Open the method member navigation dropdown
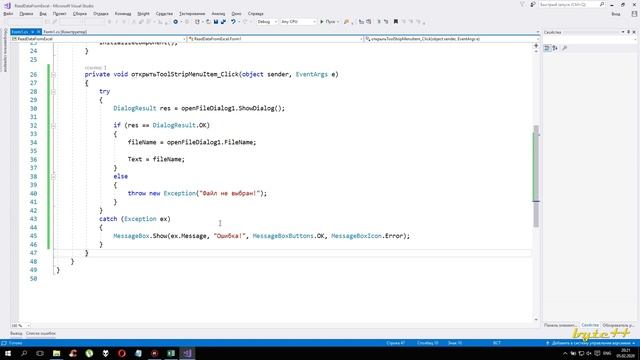 pyautogui.click(x=451, y=39)
